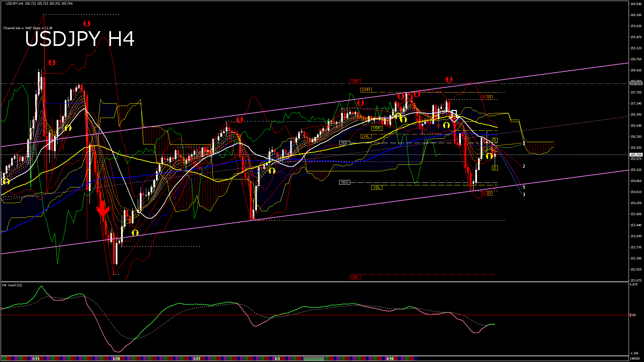This screenshot has width=644, height=362.
Task: Click the red sell icon at the top-left price peak
Action: 52,62
